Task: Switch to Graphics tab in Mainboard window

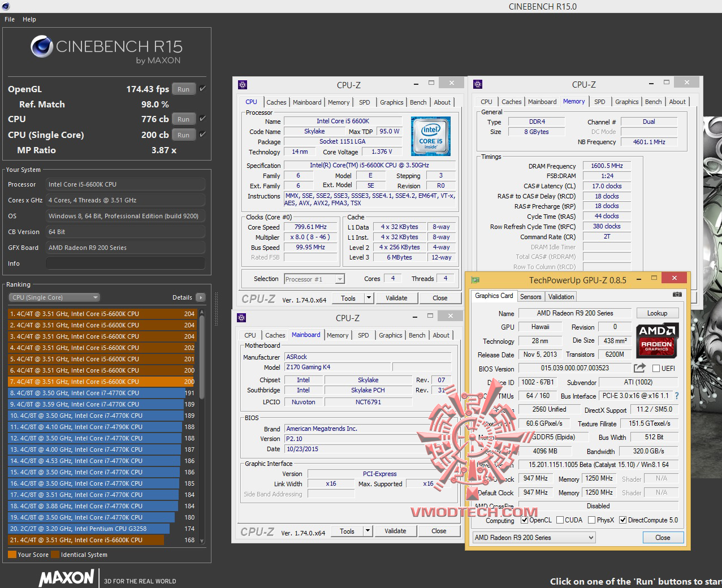Action: 391,335
